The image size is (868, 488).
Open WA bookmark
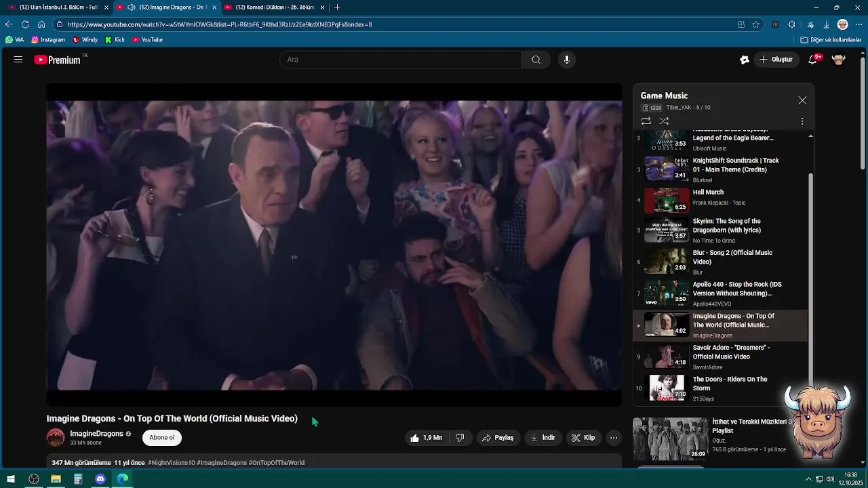point(14,40)
